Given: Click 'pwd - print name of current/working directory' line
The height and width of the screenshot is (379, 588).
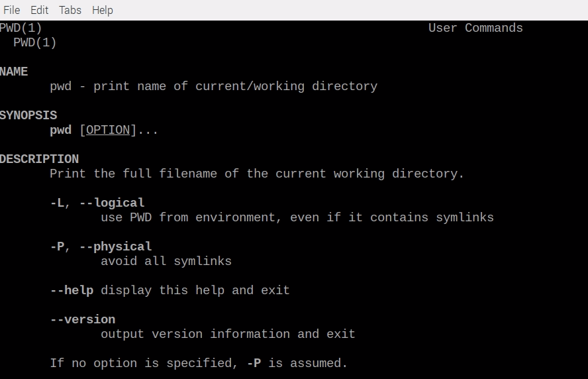Looking at the screenshot, I should pyautogui.click(x=213, y=87).
